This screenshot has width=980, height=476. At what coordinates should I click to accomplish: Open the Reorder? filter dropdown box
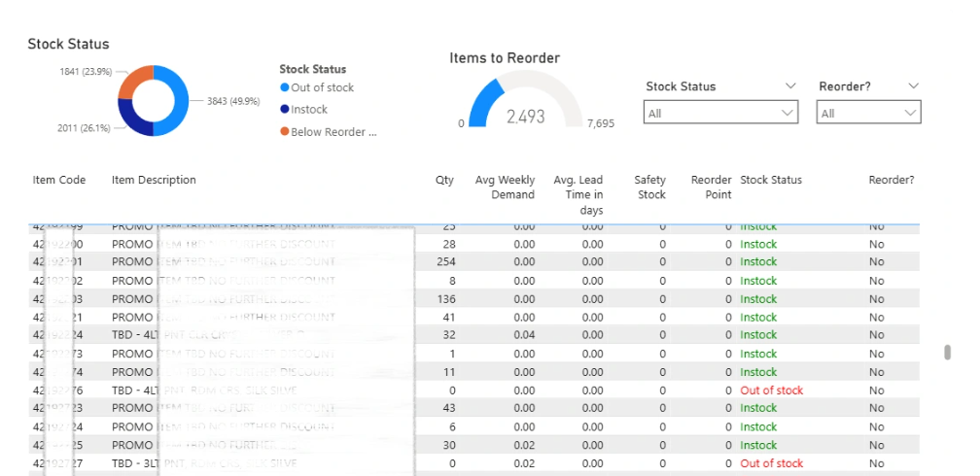pyautogui.click(x=869, y=113)
